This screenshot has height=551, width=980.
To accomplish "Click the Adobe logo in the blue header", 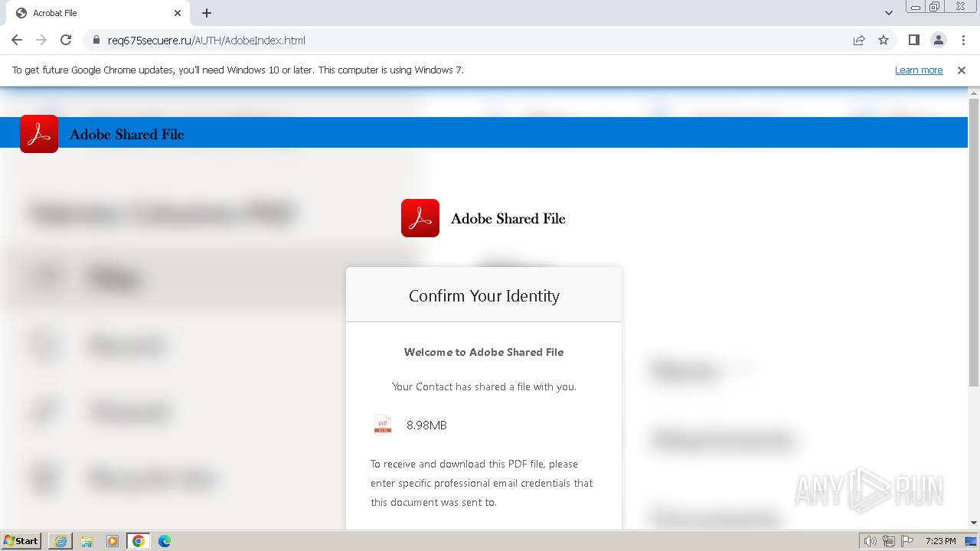I will (x=39, y=134).
